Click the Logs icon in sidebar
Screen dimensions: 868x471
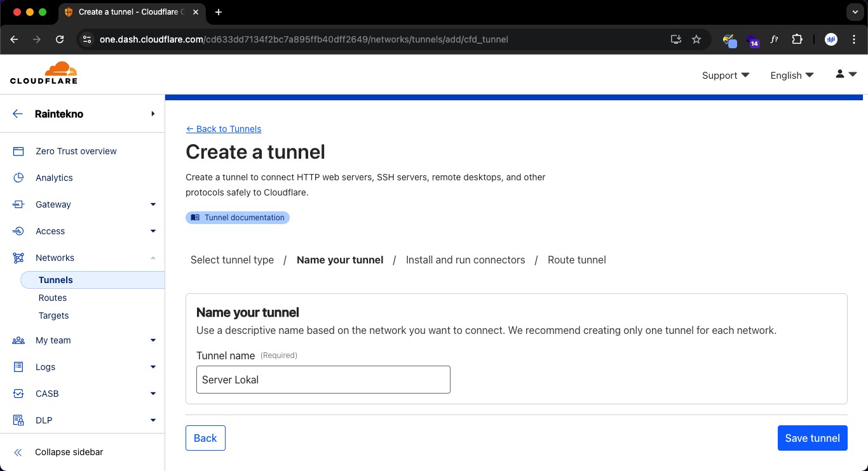[18, 367]
